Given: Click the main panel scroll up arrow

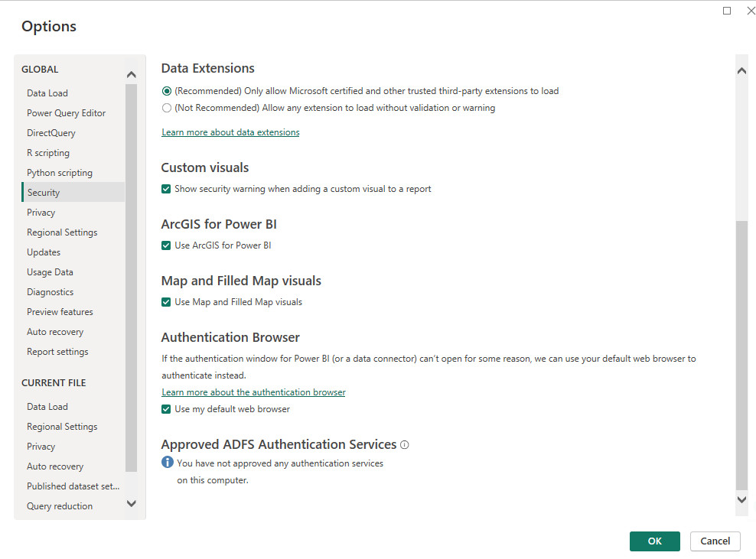Looking at the screenshot, I should (x=741, y=71).
